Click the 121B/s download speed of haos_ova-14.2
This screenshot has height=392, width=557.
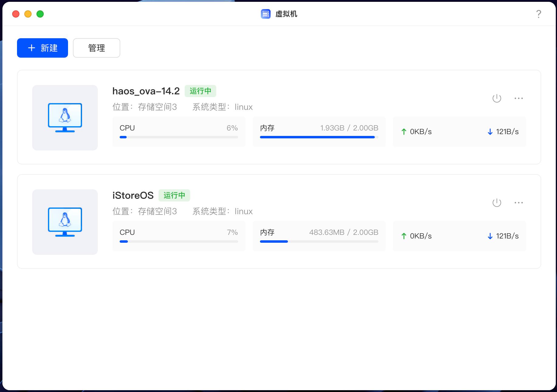pos(507,132)
